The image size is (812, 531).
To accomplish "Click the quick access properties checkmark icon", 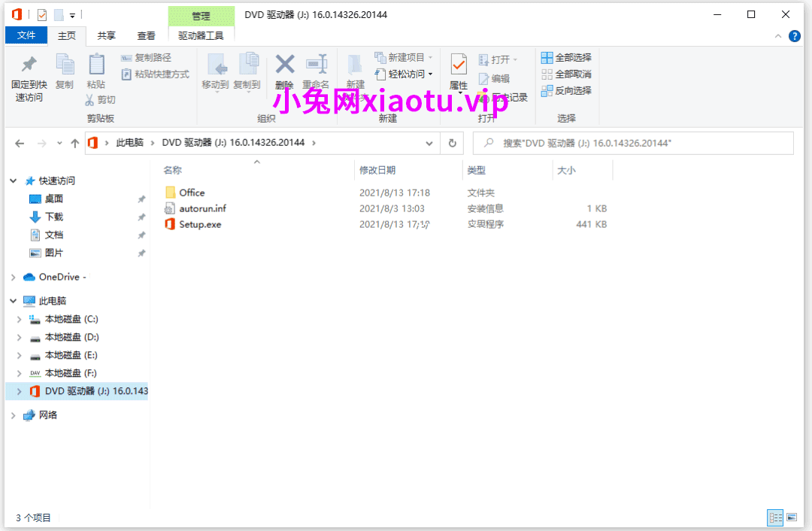I will (42, 15).
